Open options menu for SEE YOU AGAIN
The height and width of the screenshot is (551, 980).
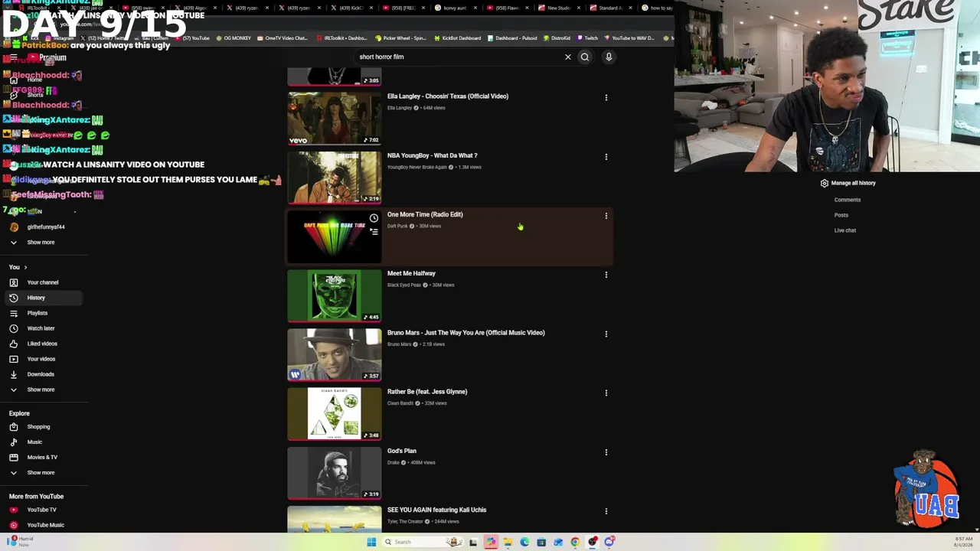[606, 511]
